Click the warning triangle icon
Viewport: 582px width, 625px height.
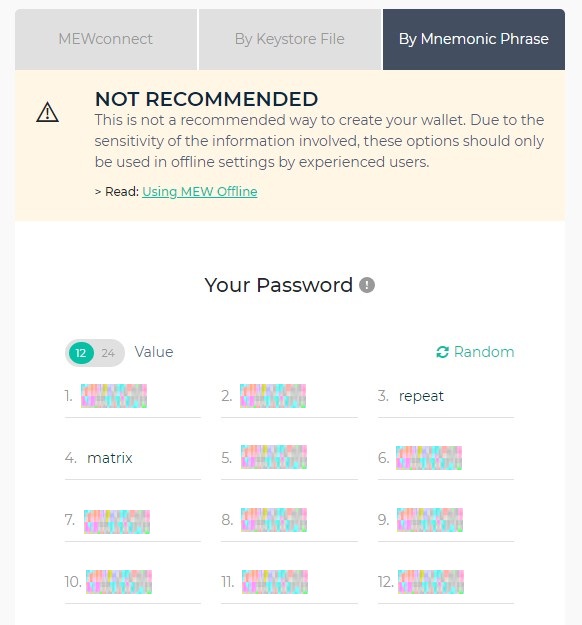[x=47, y=112]
